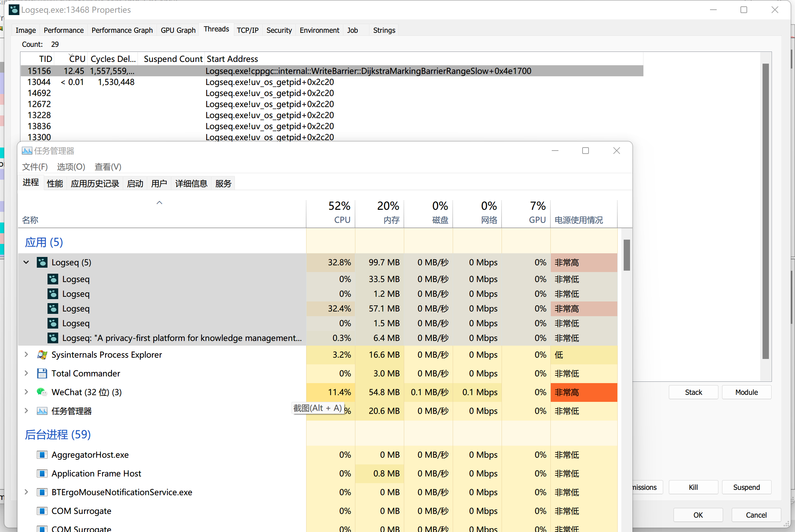
Task: Sort processes by the CPU column header
Action: (x=341, y=213)
